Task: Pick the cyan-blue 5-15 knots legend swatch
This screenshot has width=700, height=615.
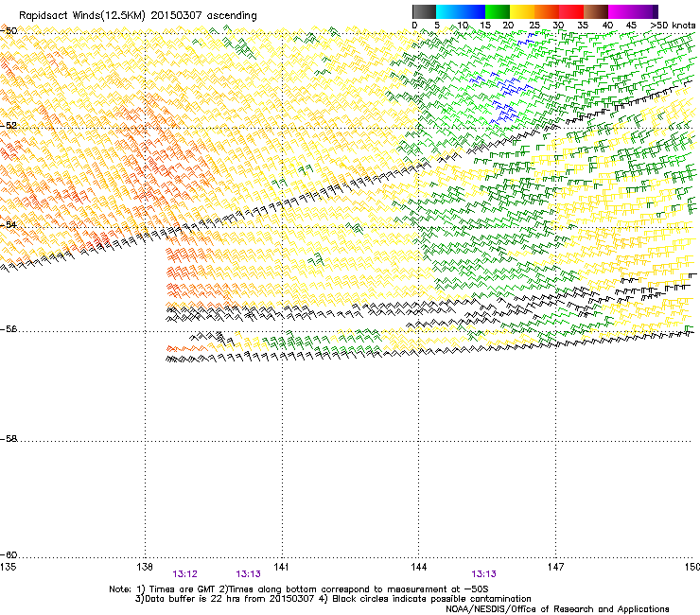Action: coord(461,11)
